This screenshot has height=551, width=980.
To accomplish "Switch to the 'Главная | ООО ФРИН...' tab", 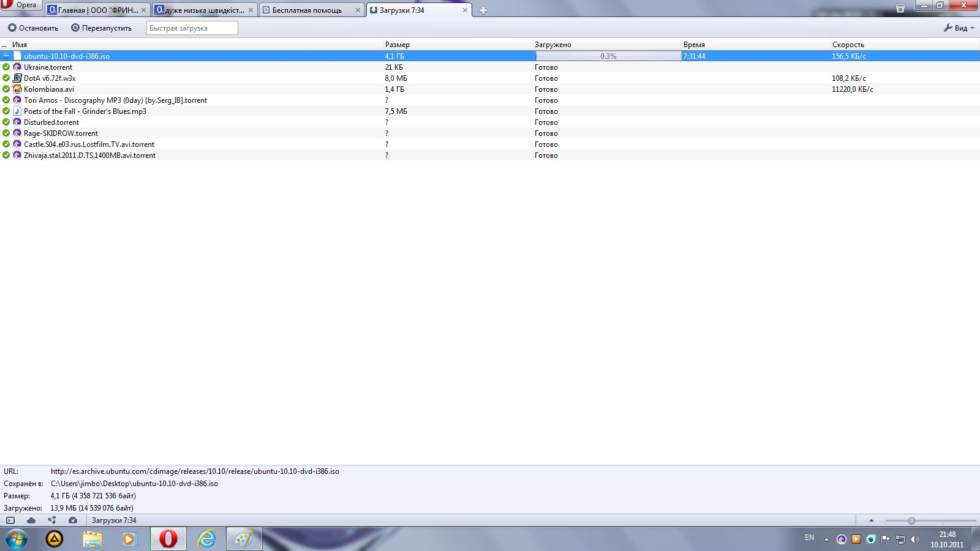I will coord(98,10).
